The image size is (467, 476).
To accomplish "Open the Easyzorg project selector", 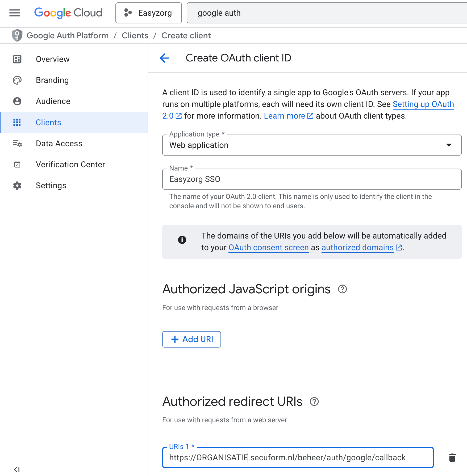I will point(149,13).
